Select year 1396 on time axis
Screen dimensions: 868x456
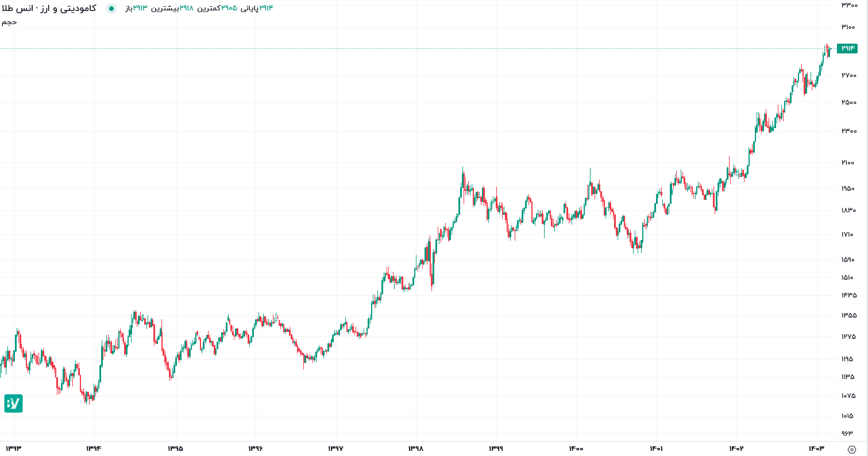[x=256, y=449]
